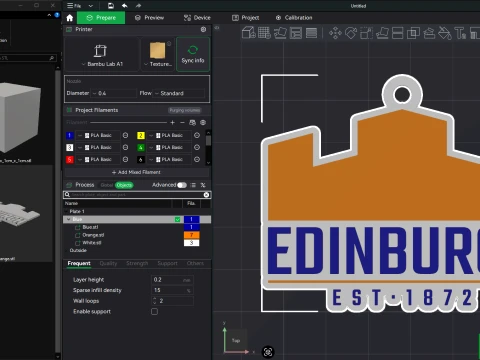480x360 pixels.
Task: Click the Save project icon
Action: tap(111, 6)
